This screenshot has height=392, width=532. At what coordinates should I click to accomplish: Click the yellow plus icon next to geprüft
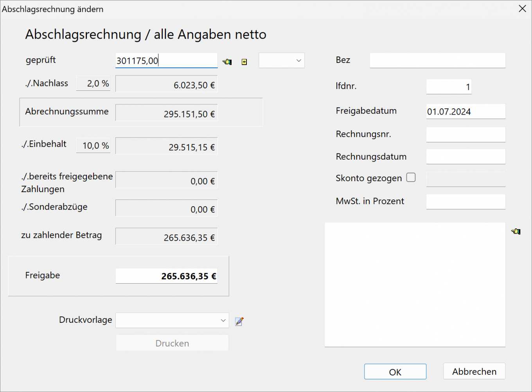(244, 62)
